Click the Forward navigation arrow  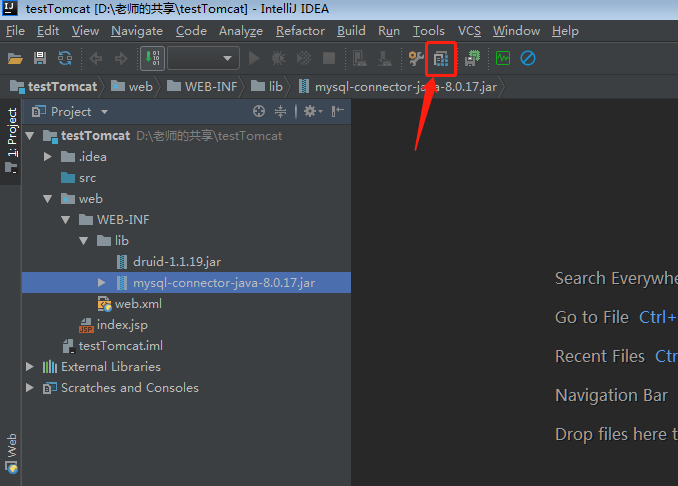click(121, 58)
